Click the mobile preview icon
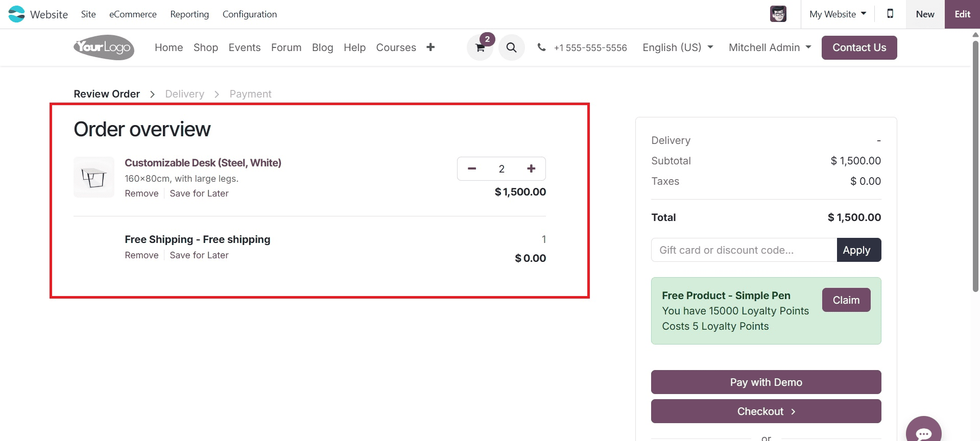 coord(890,14)
